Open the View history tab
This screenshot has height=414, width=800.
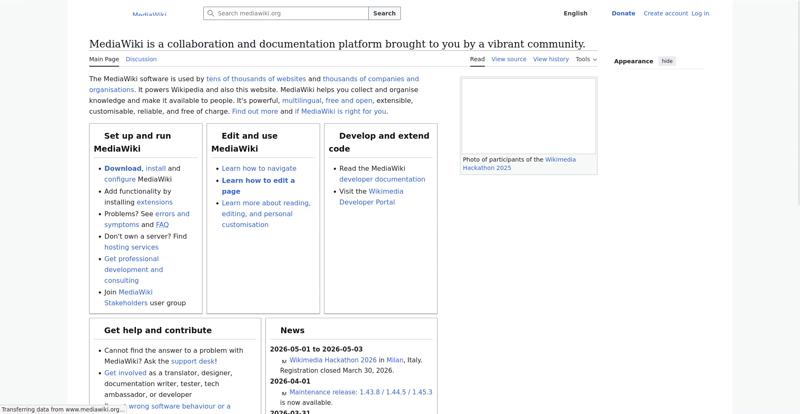tap(551, 59)
